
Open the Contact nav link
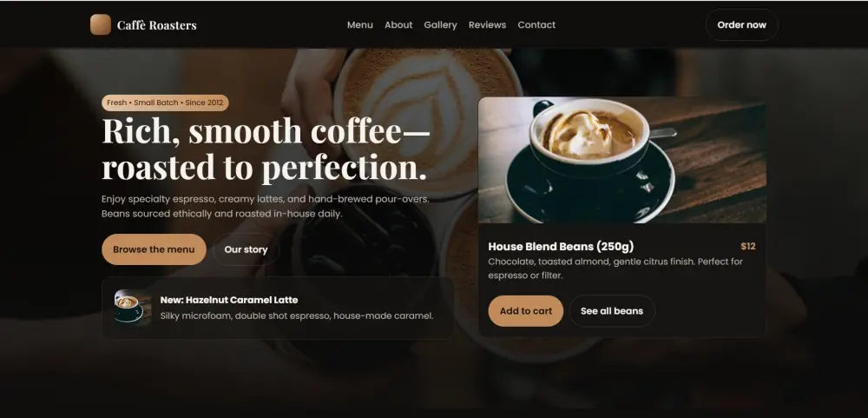click(x=536, y=25)
